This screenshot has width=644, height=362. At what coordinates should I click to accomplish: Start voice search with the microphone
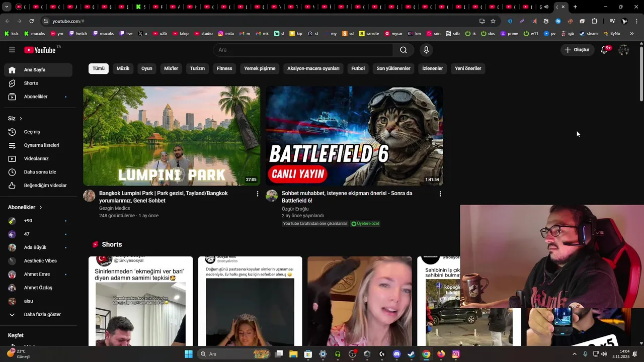tap(426, 50)
